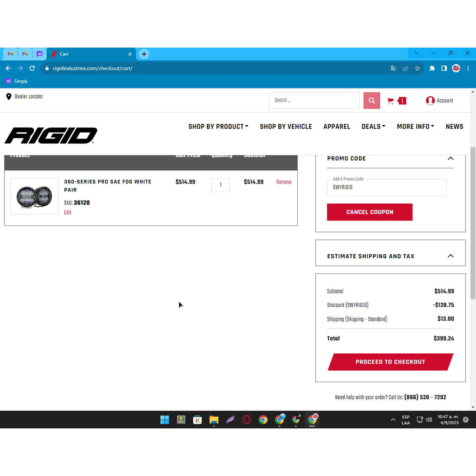This screenshot has height=476, width=476.
Task: Open a new browser tab
Action: (x=144, y=54)
